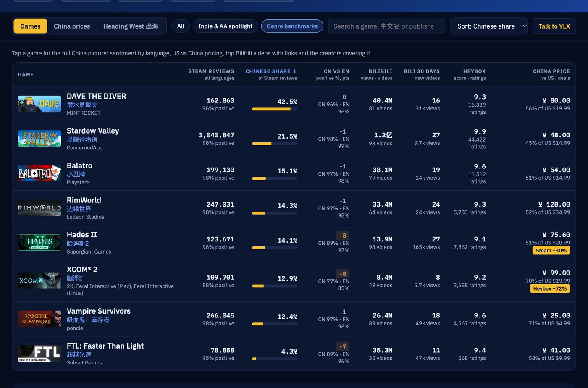Sort by China Price column header
The image size is (588, 388).
point(551,74)
